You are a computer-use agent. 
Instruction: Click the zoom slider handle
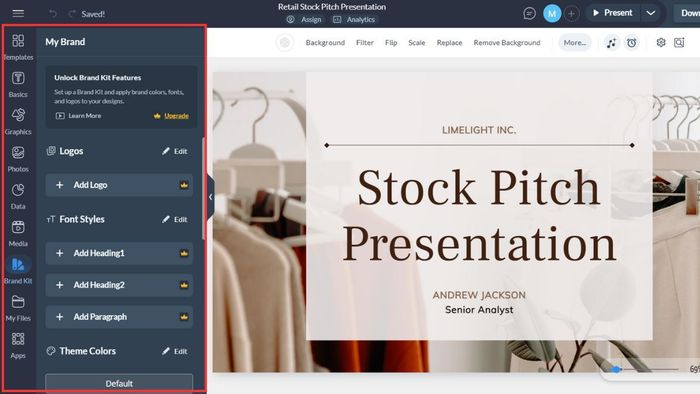(x=616, y=369)
